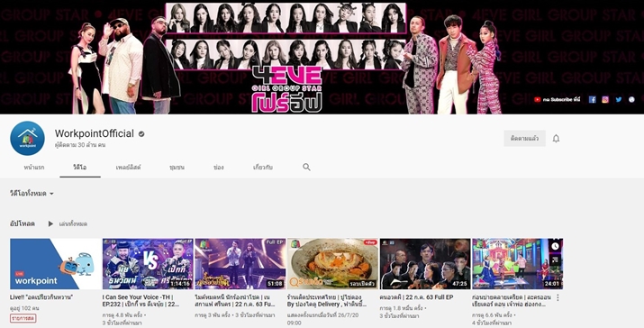Screen dimensions: 644x328
Task: Open the Twitter icon in banner
Action: click(619, 99)
